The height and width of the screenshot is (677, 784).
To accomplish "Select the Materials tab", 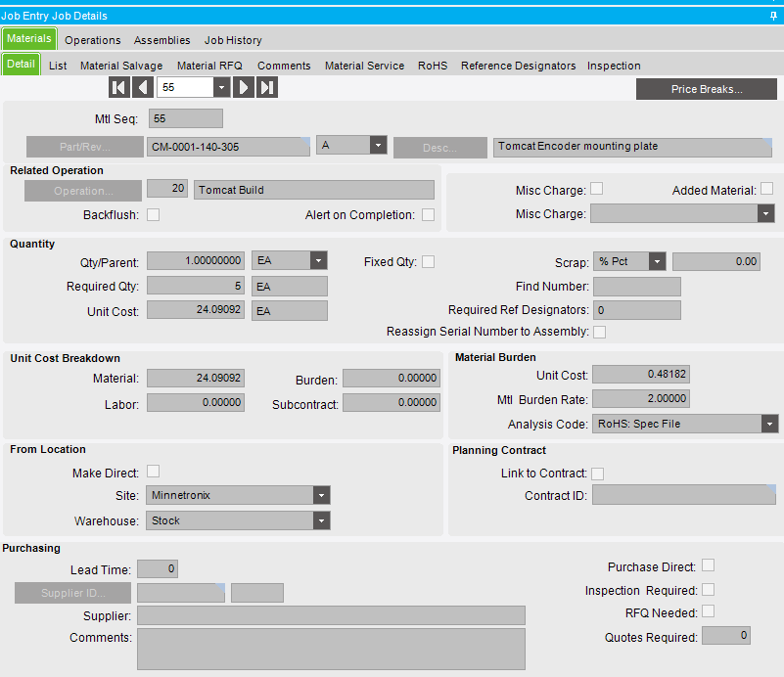I will pyautogui.click(x=29, y=38).
